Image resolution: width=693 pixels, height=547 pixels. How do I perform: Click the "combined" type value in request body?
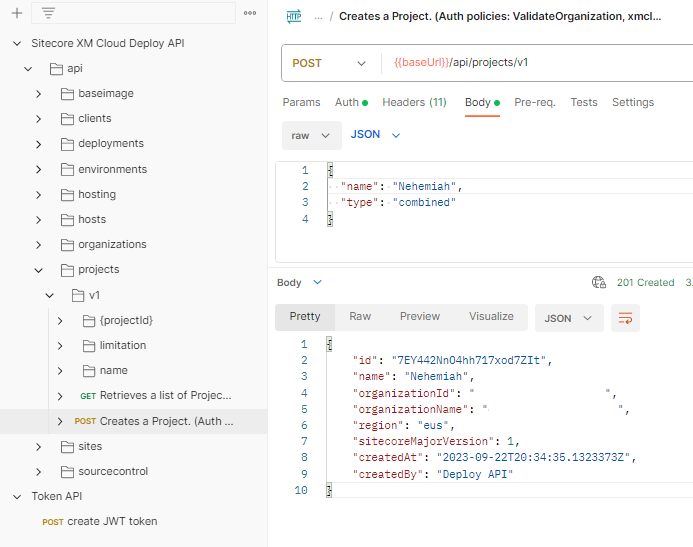point(424,203)
